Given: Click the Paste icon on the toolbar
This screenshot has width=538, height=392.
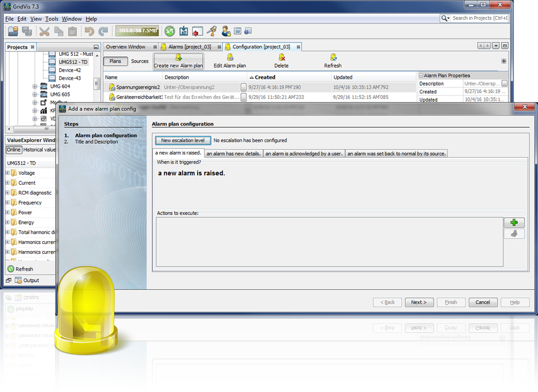Looking at the screenshot, I should tap(73, 31).
